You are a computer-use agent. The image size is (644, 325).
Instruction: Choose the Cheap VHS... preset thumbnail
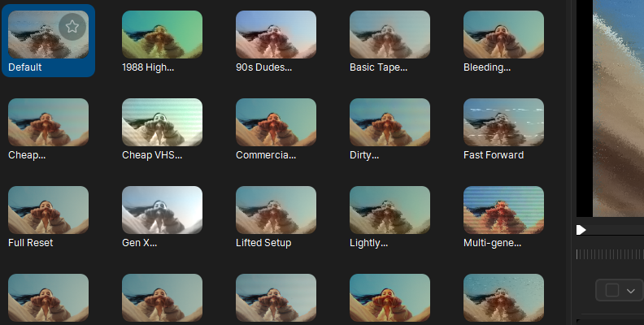point(163,123)
